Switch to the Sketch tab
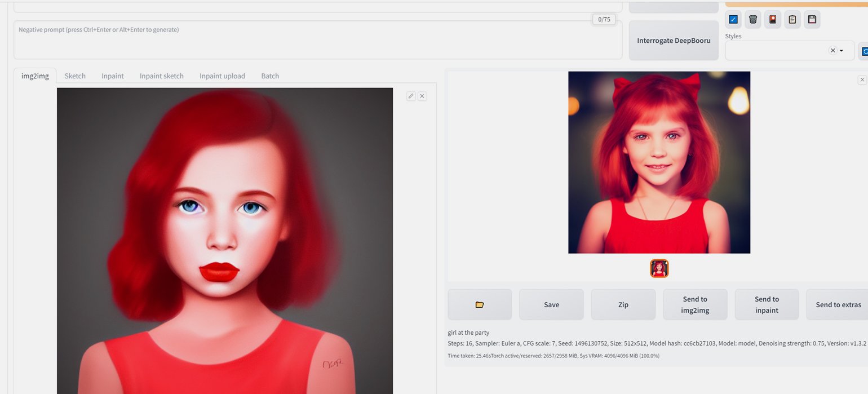The image size is (868, 394). 75,76
